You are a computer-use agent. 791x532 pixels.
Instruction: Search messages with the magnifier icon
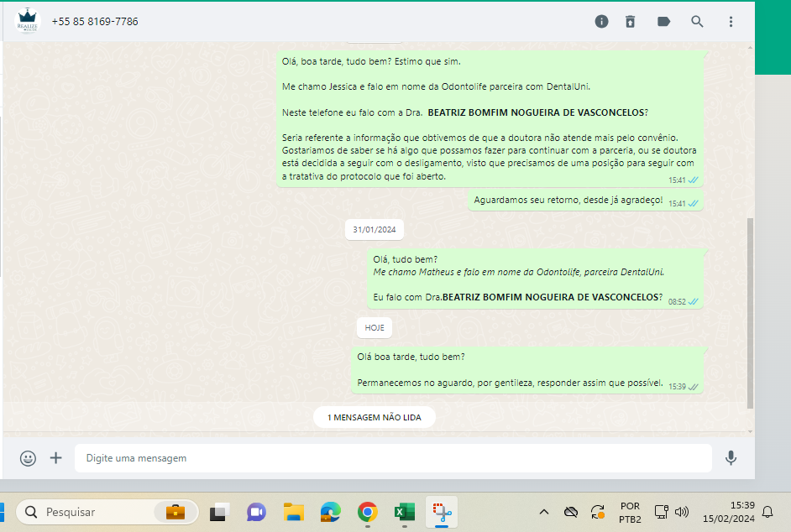[697, 22]
